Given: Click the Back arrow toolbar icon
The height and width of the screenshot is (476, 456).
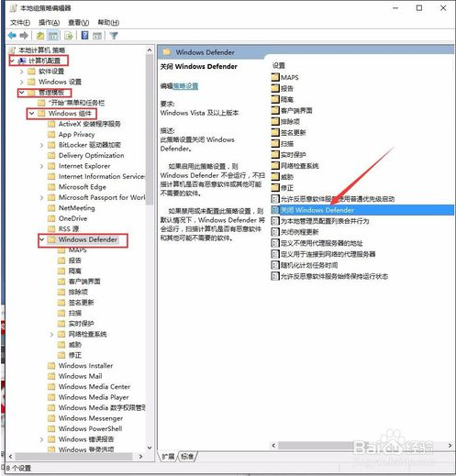Looking at the screenshot, I should pyautogui.click(x=12, y=36).
